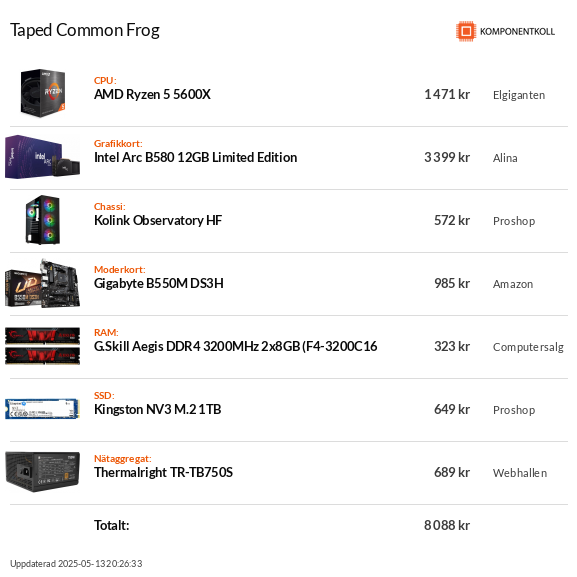Open the Alina retailer link
The image size is (577, 577).
505,158
